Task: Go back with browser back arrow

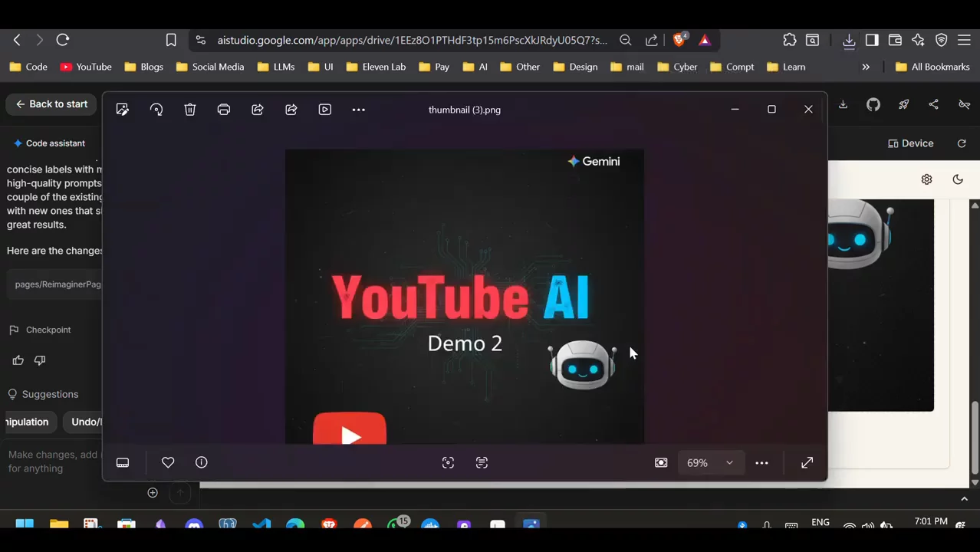Action: [x=17, y=40]
